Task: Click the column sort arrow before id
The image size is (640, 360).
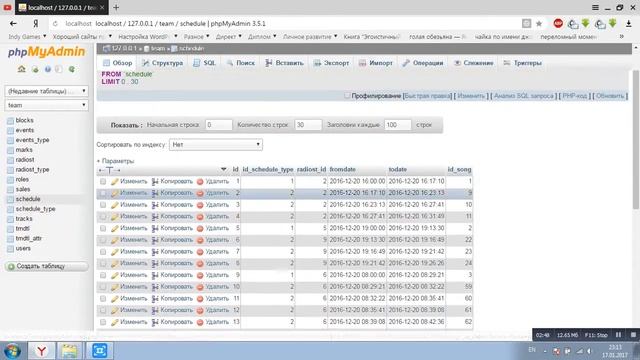Action: click(x=223, y=169)
